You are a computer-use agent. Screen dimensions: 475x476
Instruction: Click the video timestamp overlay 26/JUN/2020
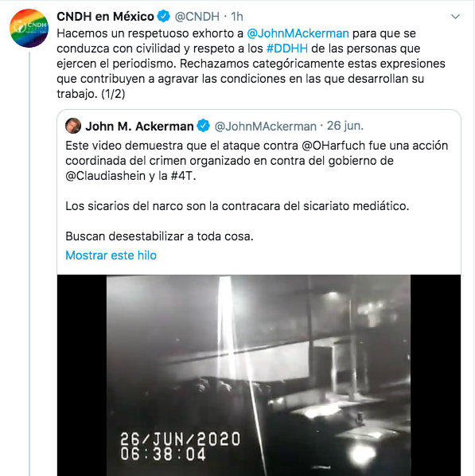point(181,439)
